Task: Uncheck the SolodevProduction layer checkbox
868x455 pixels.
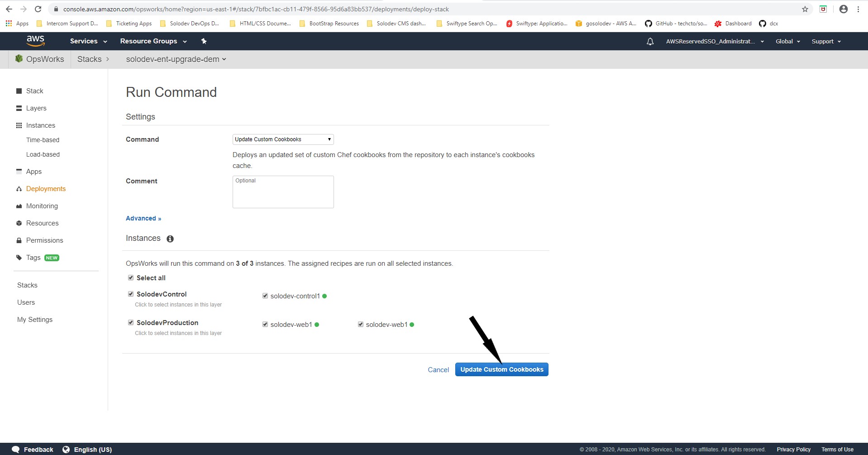Action: point(131,322)
